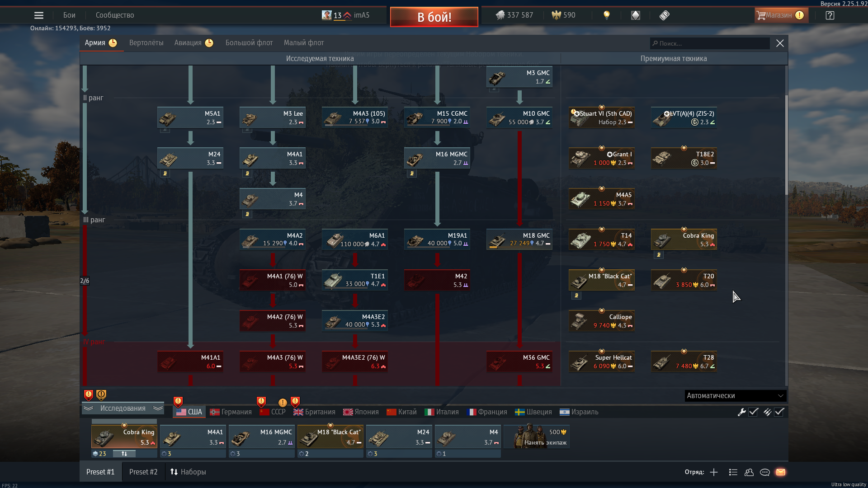Select the Швеция nation
The width and height of the screenshot is (868, 488).
533,412
